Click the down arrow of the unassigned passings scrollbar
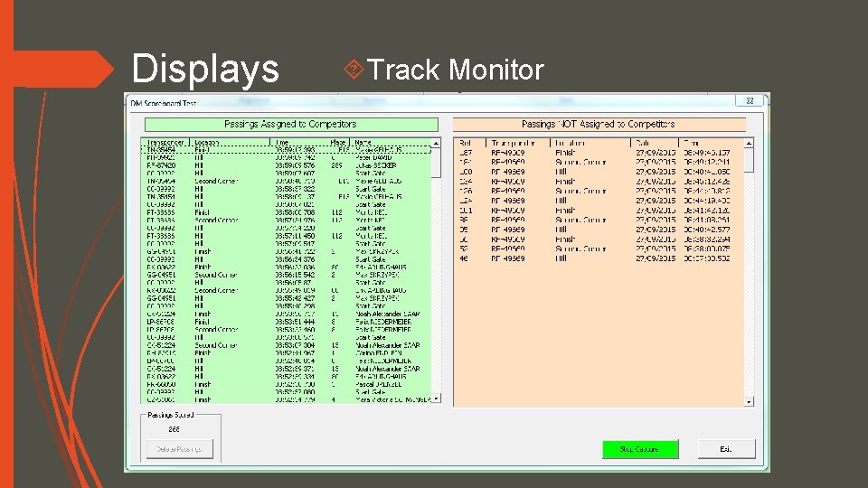The width and height of the screenshot is (868, 488). [x=749, y=401]
